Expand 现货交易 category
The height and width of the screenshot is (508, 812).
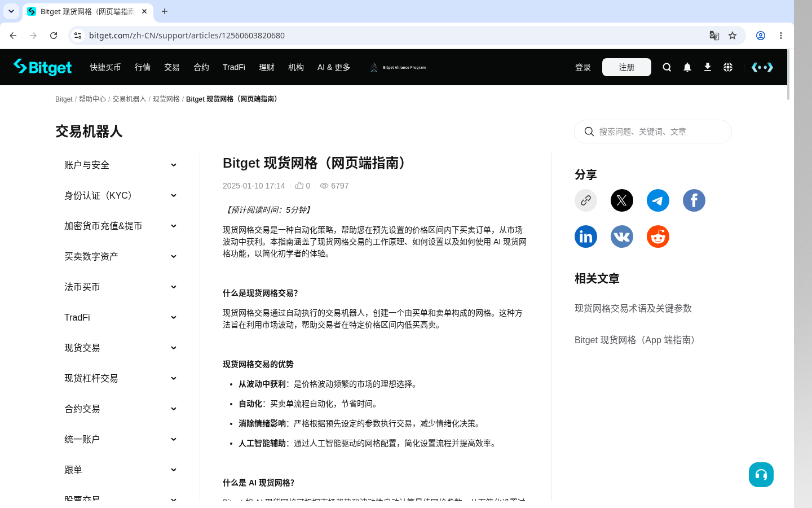coord(121,348)
